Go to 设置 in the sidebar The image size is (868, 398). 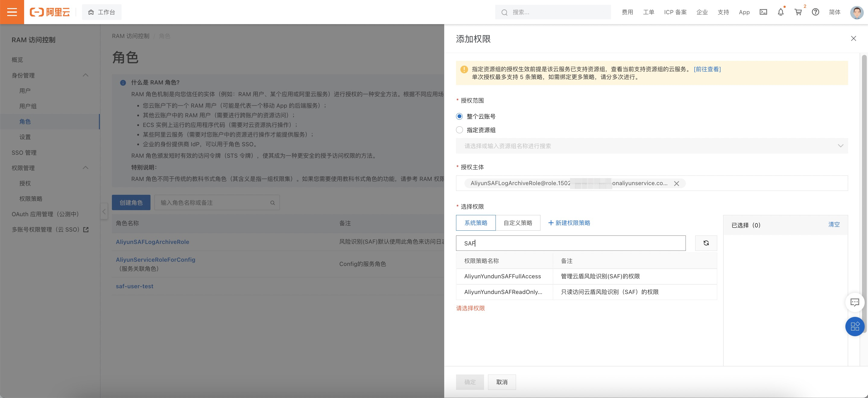pyautogui.click(x=25, y=137)
